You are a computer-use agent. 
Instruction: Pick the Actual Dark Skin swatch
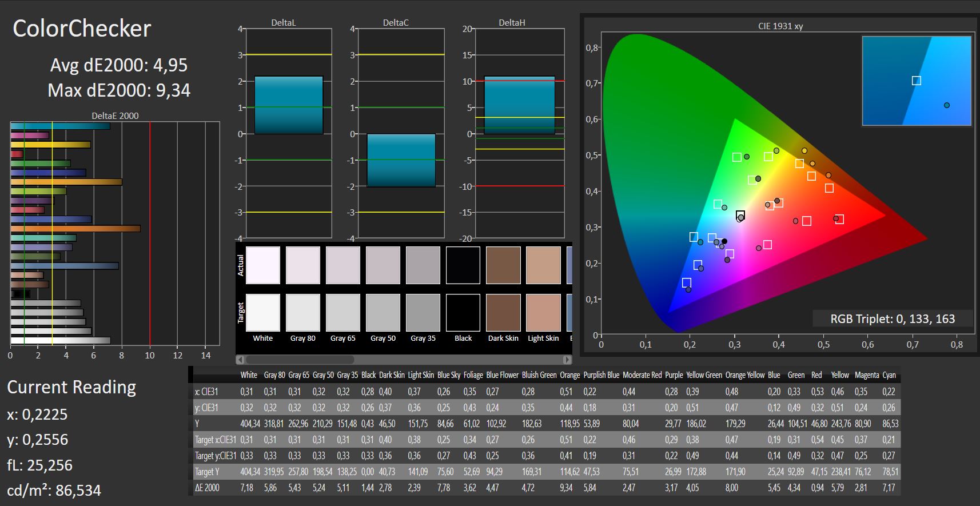(503, 265)
